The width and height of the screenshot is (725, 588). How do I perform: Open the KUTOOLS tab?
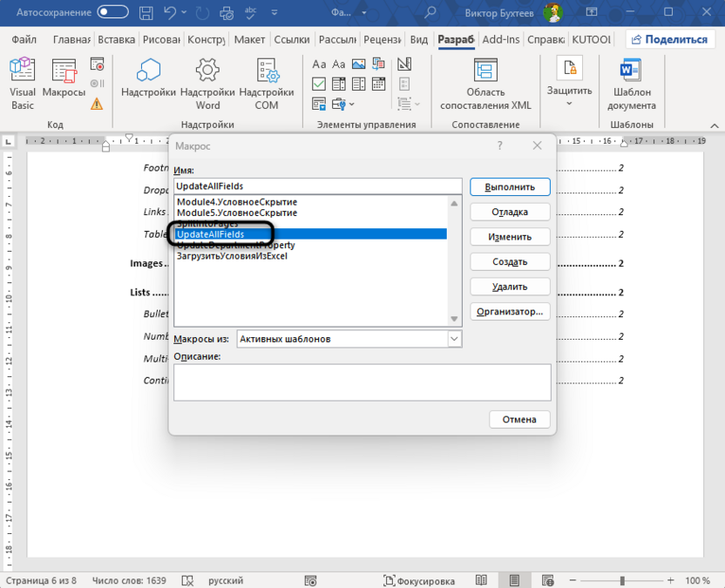tap(593, 39)
